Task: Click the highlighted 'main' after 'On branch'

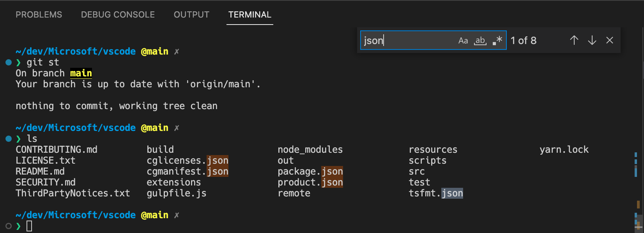Action: pyautogui.click(x=81, y=73)
